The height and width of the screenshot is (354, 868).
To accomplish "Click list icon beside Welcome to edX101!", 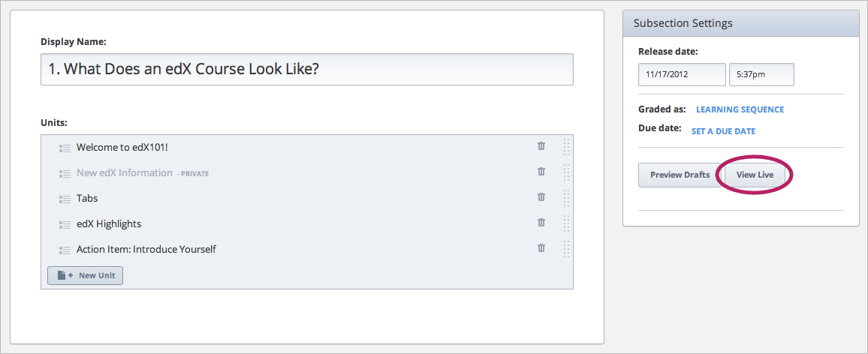I will (x=65, y=148).
